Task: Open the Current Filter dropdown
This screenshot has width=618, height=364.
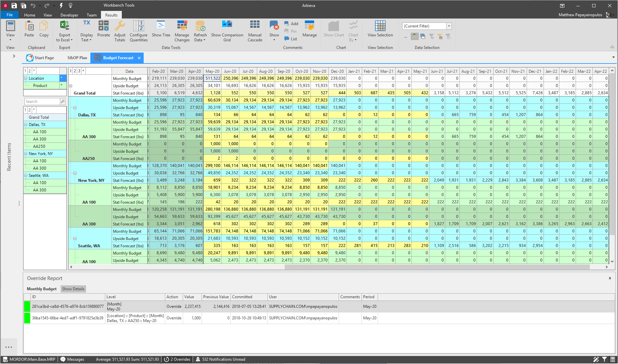Action: (449, 26)
